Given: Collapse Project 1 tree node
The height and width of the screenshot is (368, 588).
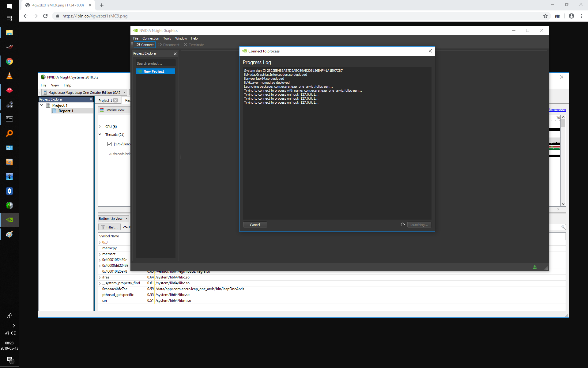Looking at the screenshot, I should pyautogui.click(x=42, y=105).
